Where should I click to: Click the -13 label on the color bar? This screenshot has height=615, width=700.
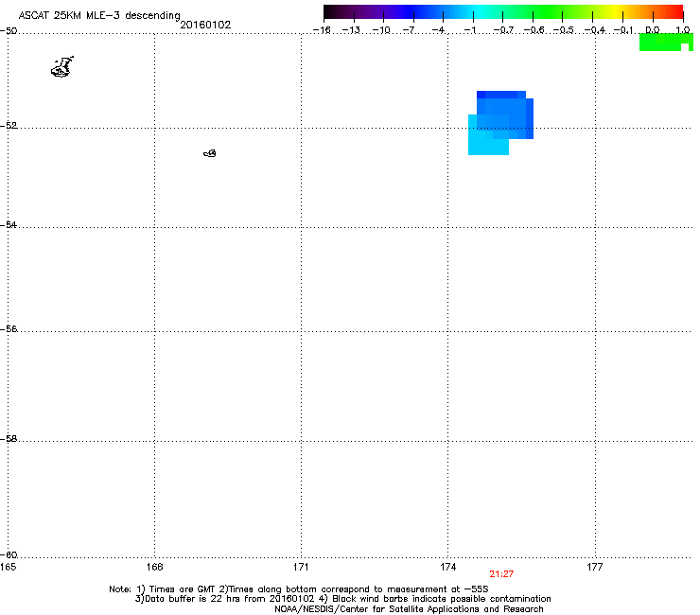351,30
